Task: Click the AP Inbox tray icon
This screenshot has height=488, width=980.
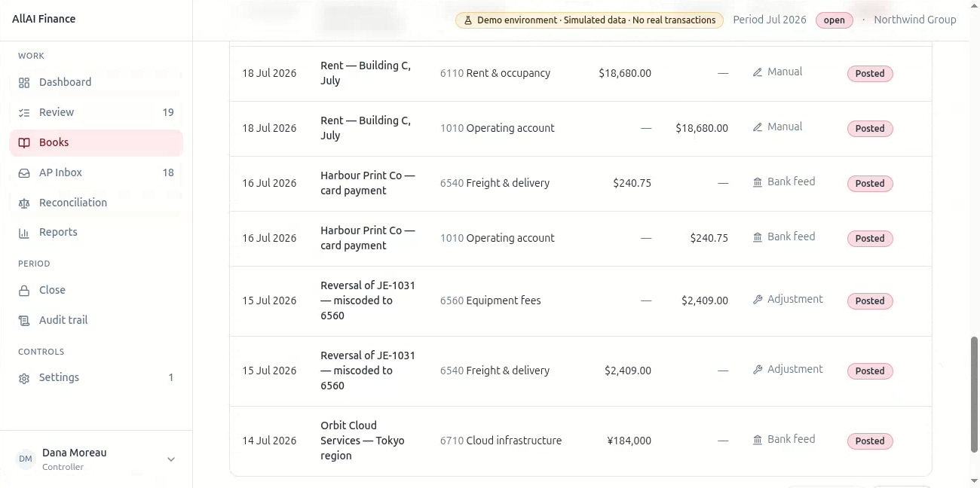Action: (x=24, y=173)
